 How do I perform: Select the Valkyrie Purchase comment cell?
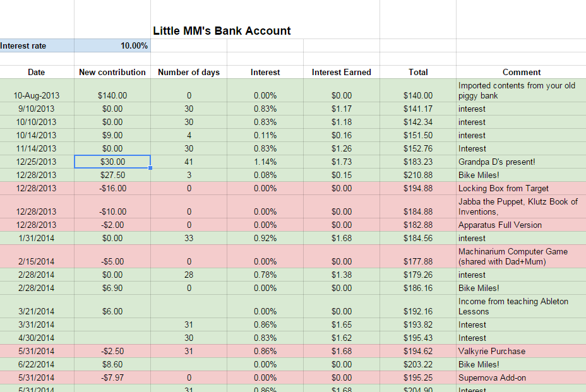point(492,351)
